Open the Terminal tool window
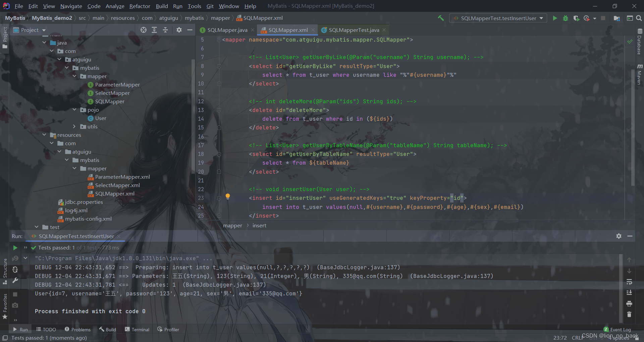Viewport: 644px width, 342px height. 137,330
